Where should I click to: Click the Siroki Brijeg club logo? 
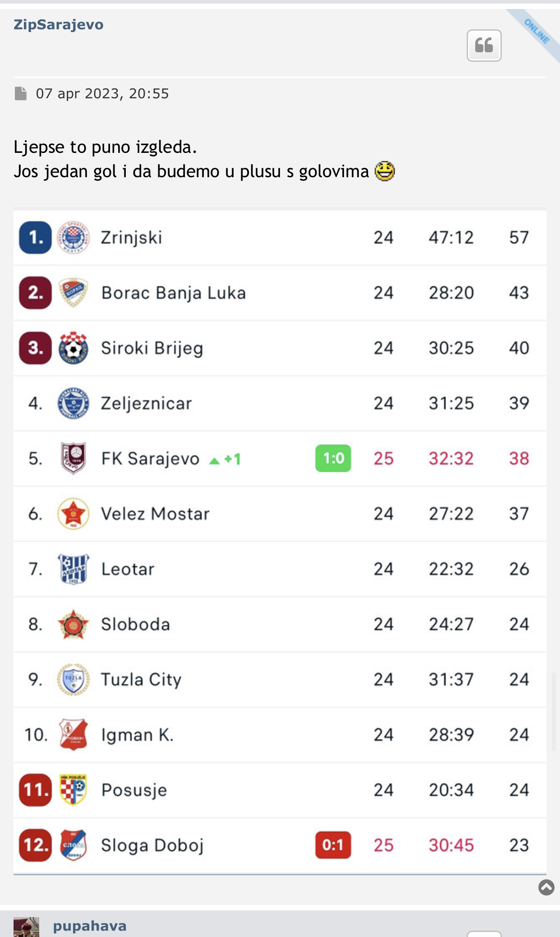click(73, 348)
